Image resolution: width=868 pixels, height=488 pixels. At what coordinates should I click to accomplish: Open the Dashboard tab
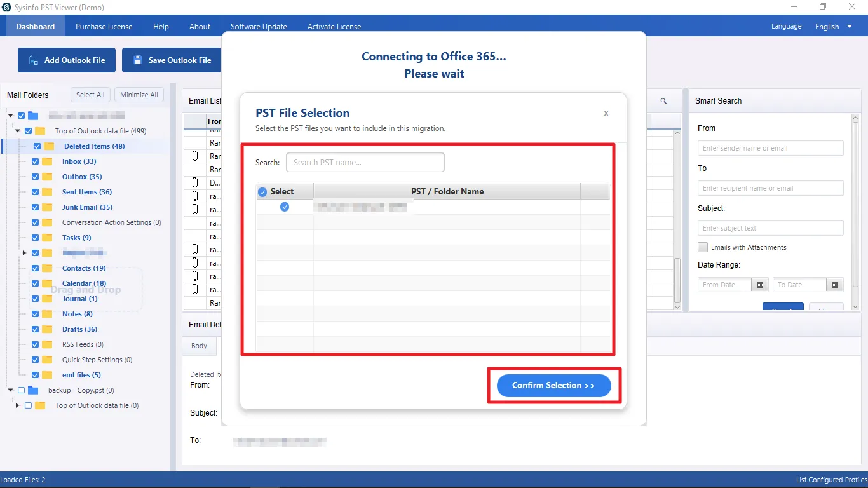point(36,27)
